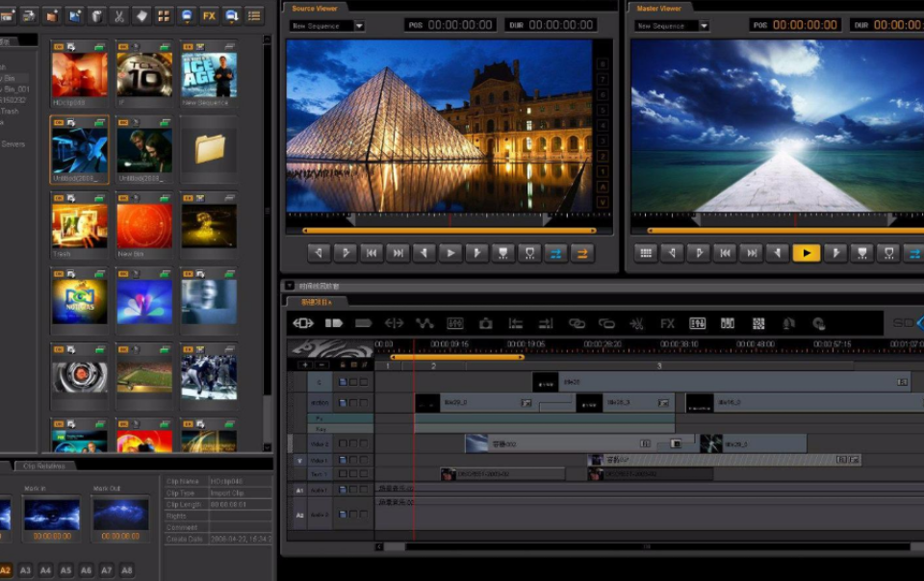Open the grid button in Master Viewer controls
The image size is (924, 581).
(646, 253)
